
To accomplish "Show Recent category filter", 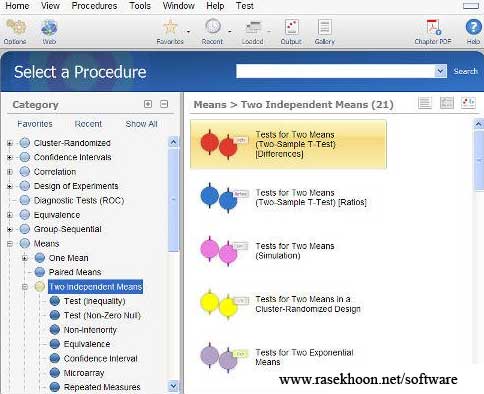I will pos(88,124).
